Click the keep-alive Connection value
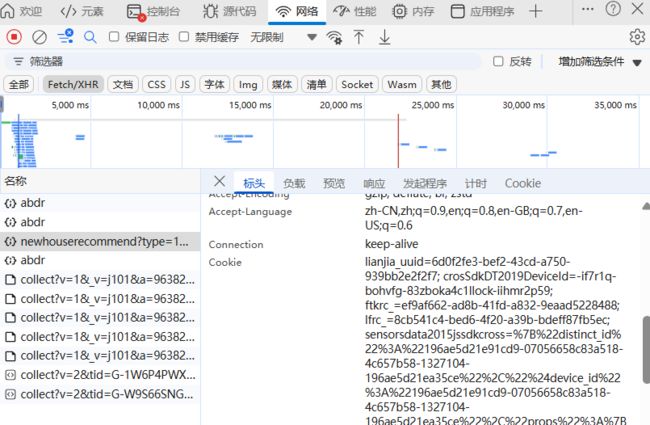This screenshot has height=425, width=650. (x=391, y=244)
